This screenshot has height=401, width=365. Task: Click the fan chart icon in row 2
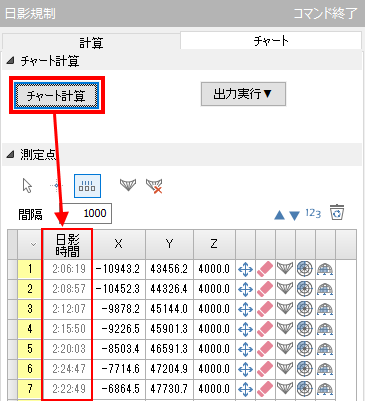285,288
